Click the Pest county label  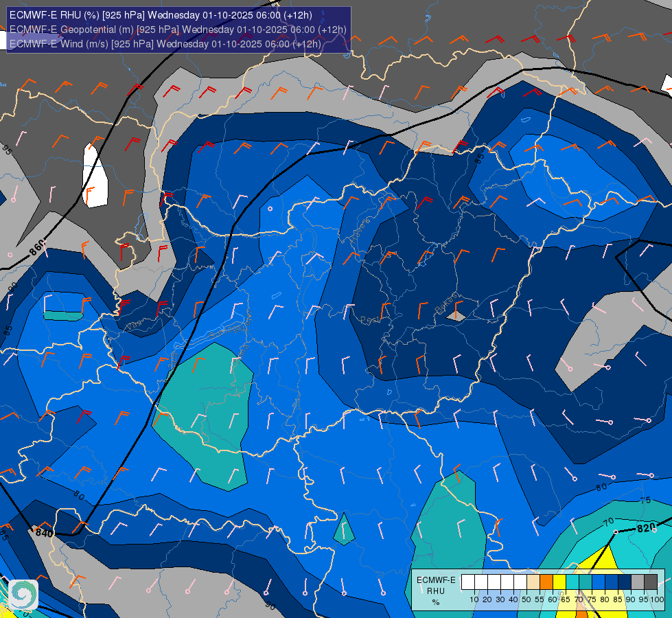pyautogui.click(x=369, y=320)
